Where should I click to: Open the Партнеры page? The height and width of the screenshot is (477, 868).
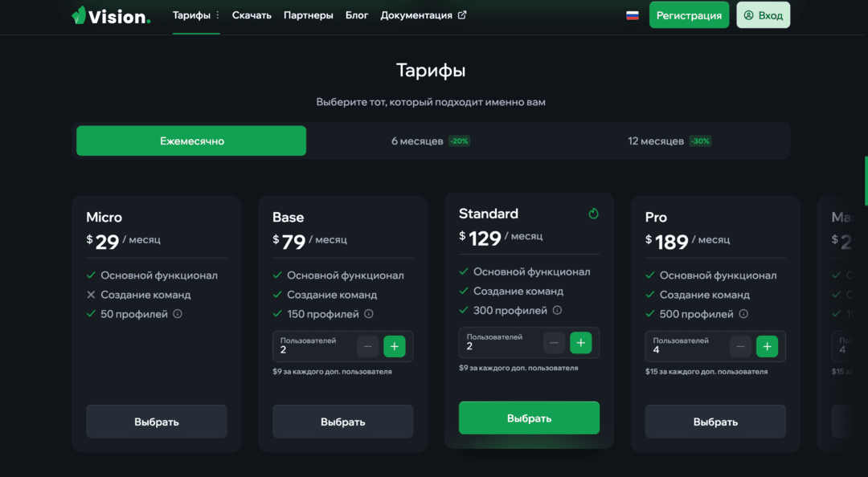tap(309, 15)
